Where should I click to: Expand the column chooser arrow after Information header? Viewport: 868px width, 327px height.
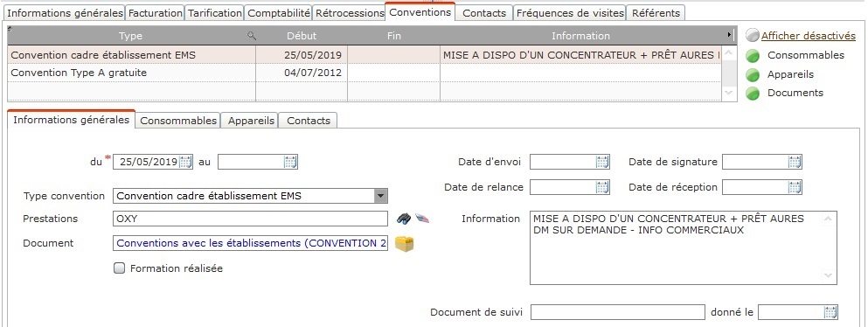[730, 36]
